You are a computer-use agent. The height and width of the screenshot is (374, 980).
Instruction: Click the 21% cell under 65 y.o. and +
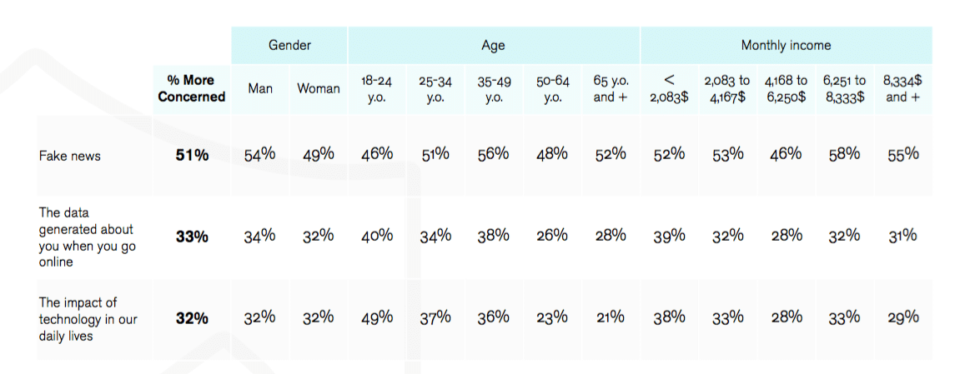(x=610, y=317)
